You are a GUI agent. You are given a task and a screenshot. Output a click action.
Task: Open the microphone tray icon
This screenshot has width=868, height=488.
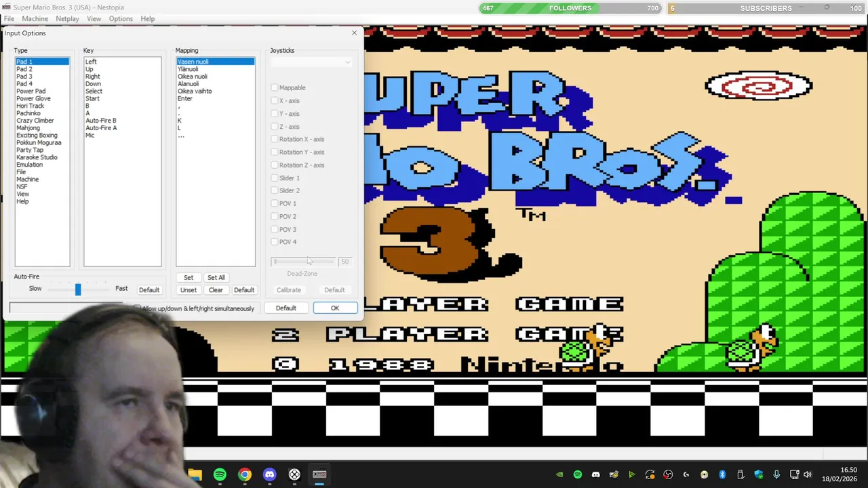[x=776, y=474]
